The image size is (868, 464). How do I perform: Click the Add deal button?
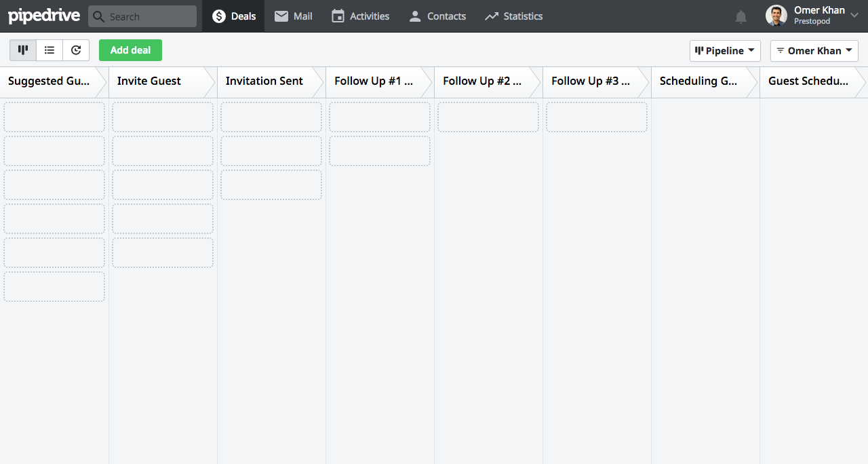click(130, 50)
